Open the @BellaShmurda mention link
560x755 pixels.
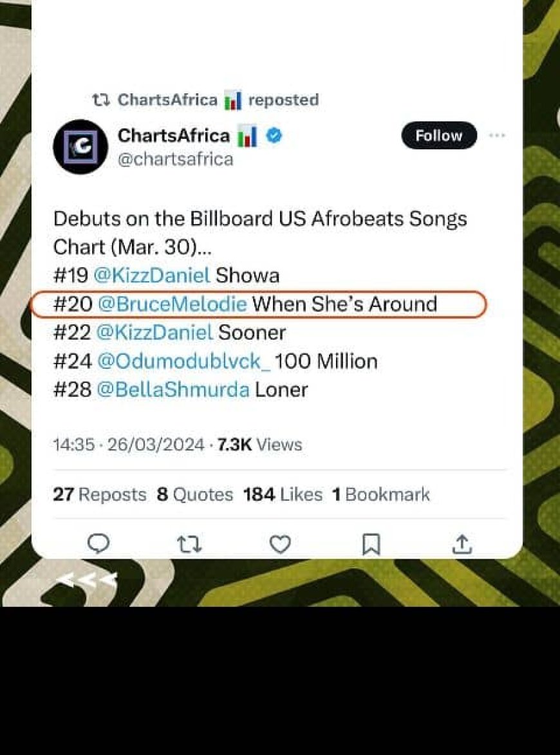173,389
